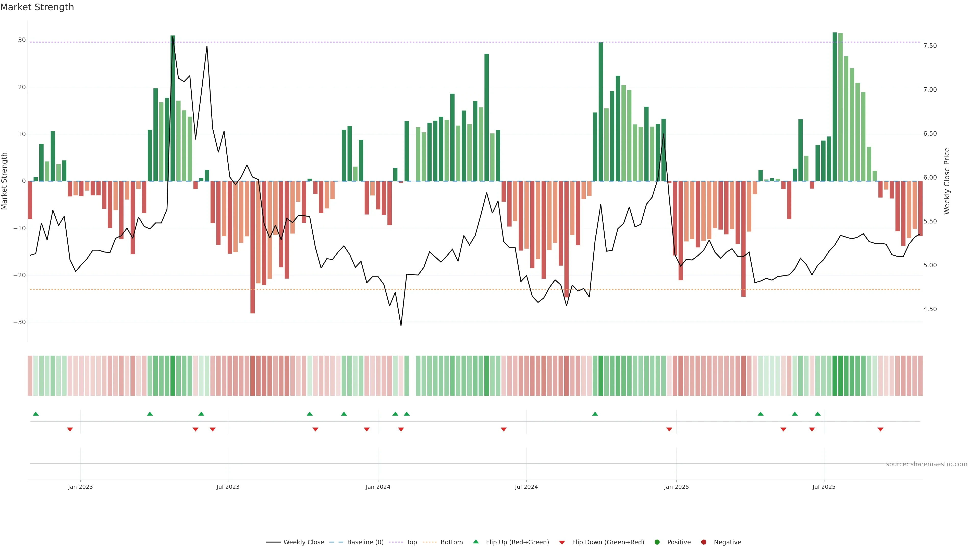This screenshot has height=551, width=980.
Task: Click the Positive green circle legend icon
Action: pos(657,542)
